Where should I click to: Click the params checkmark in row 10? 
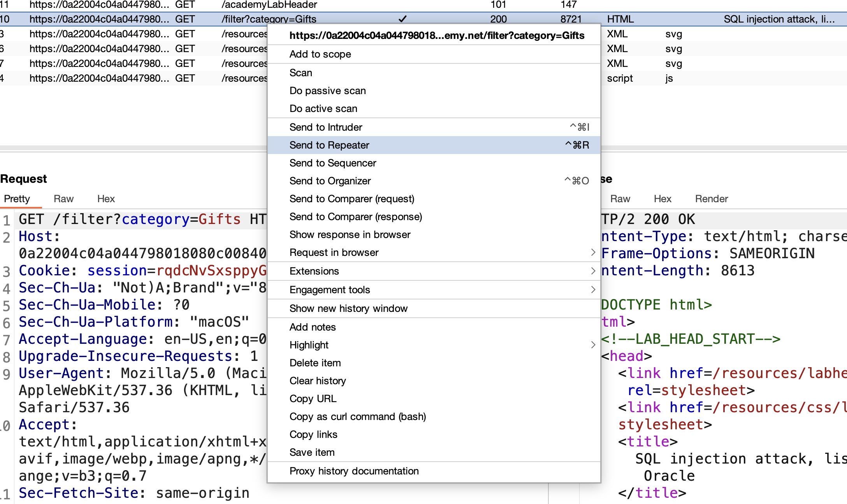(403, 19)
